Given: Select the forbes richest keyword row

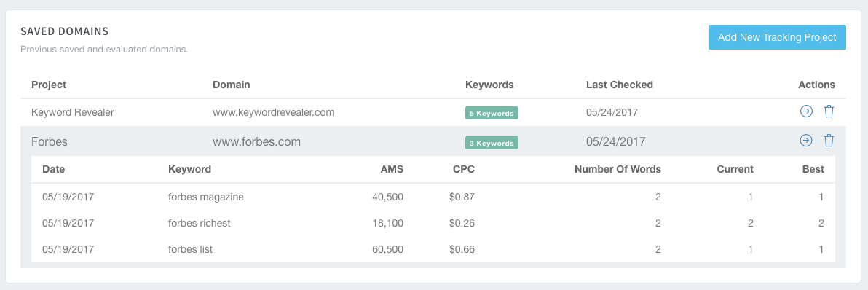Looking at the screenshot, I should tap(433, 223).
